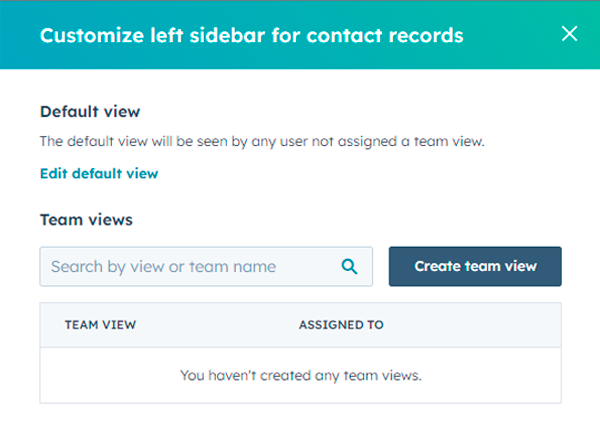This screenshot has width=600, height=446.
Task: Click the magnifying glass search icon
Action: click(349, 266)
